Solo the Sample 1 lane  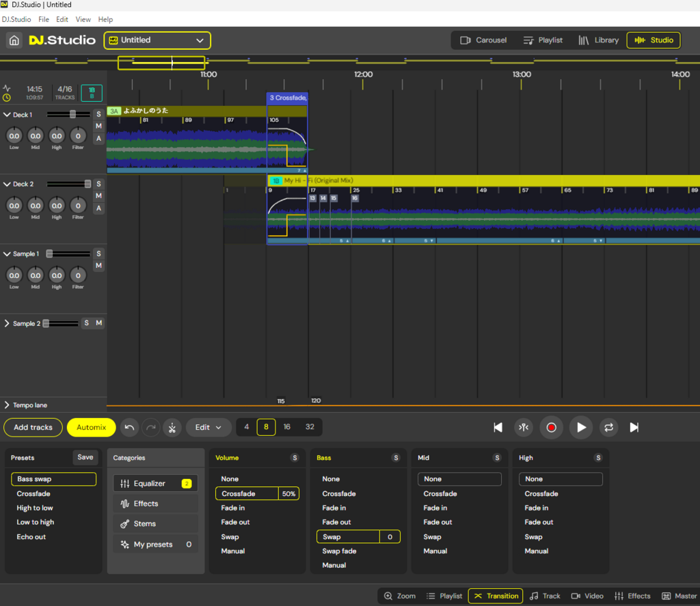[x=98, y=253]
